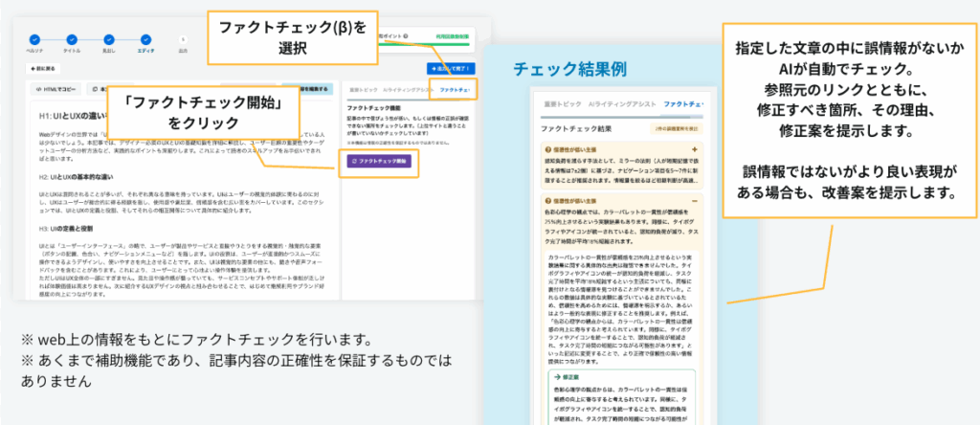Open 重要トピック tab in check result example
This screenshot has width=980, height=425.
coord(561,103)
